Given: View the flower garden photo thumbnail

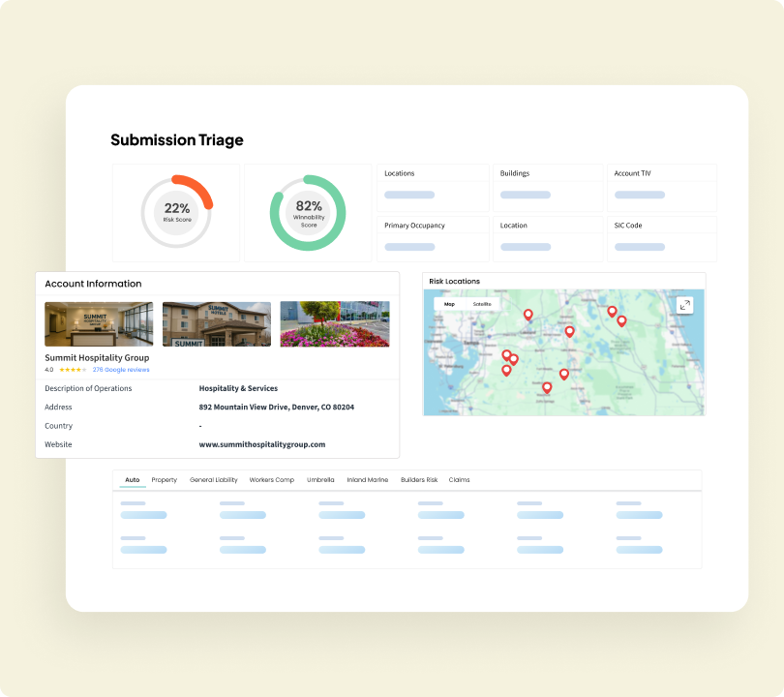Looking at the screenshot, I should click(335, 323).
